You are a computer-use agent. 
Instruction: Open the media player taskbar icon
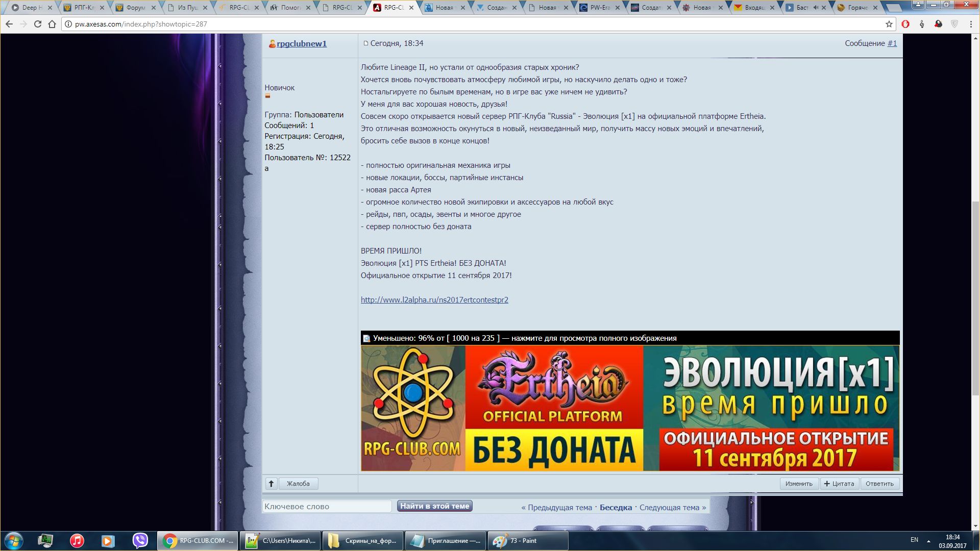pyautogui.click(x=108, y=541)
